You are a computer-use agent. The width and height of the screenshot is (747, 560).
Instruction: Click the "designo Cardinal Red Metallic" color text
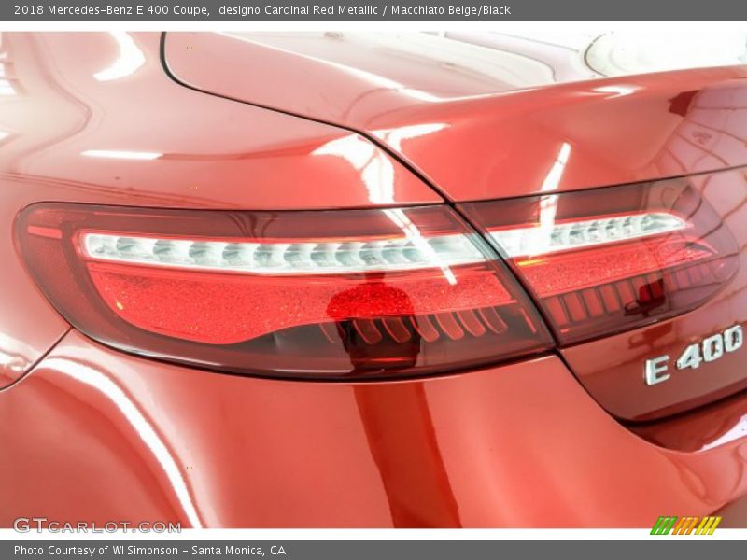(298, 10)
